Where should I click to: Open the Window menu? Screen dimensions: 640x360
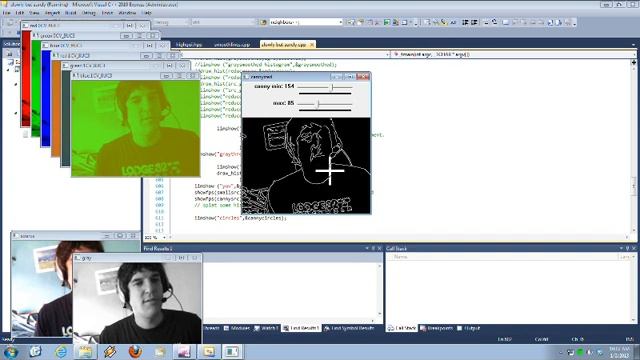pyautogui.click(x=127, y=13)
